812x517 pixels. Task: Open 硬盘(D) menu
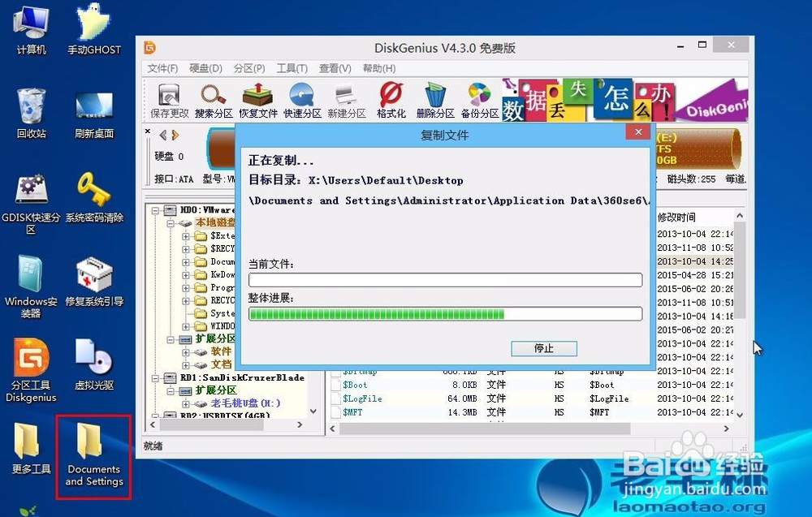click(205, 68)
